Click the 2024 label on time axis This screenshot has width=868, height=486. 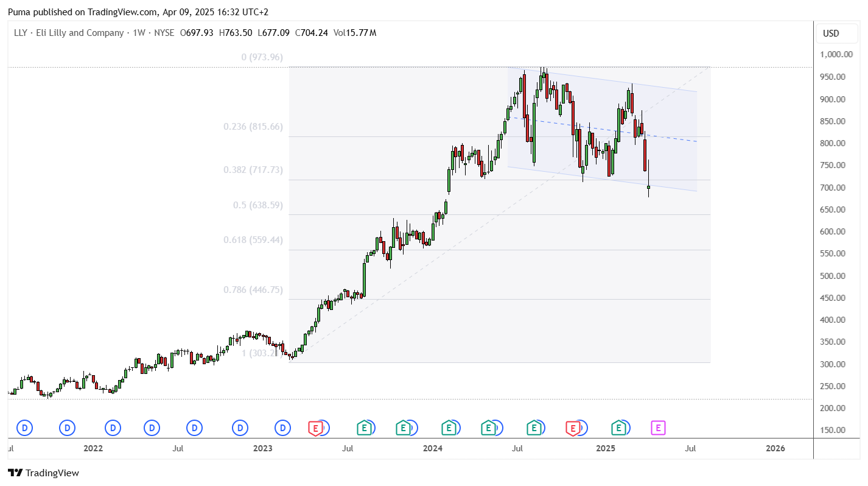click(x=433, y=449)
